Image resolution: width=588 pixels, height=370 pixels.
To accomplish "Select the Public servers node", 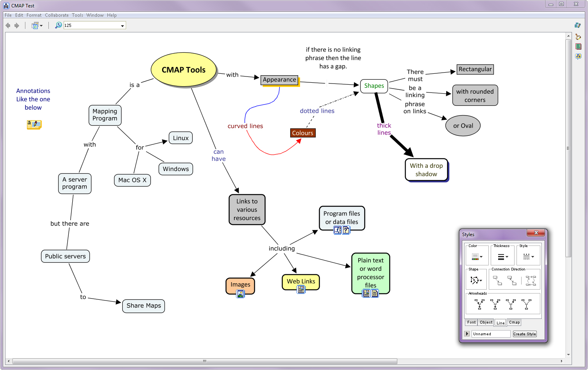I will (x=65, y=256).
